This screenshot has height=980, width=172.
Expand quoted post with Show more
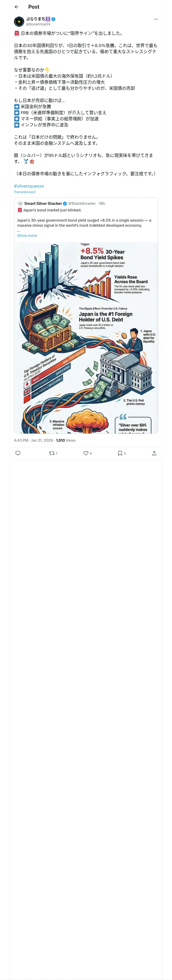point(27,236)
